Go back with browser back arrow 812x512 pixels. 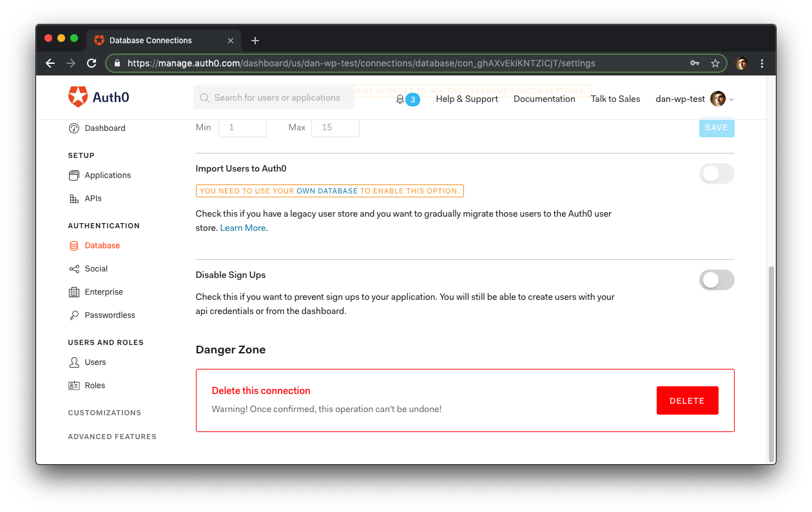coord(50,63)
